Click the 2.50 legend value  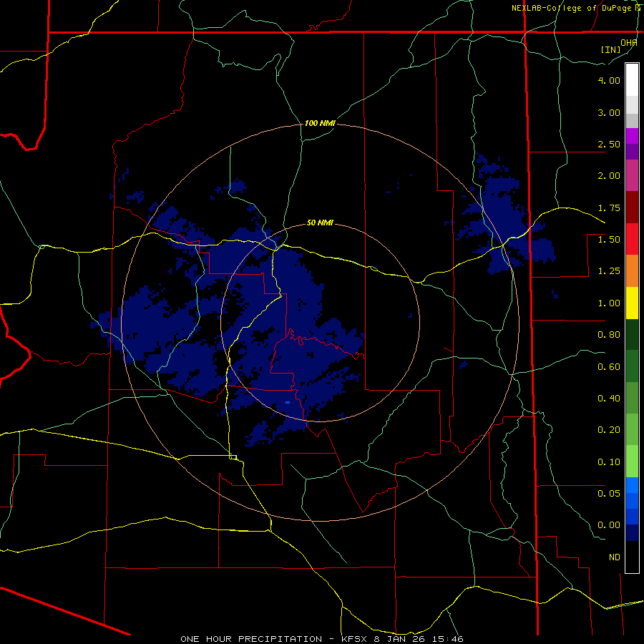(x=609, y=144)
